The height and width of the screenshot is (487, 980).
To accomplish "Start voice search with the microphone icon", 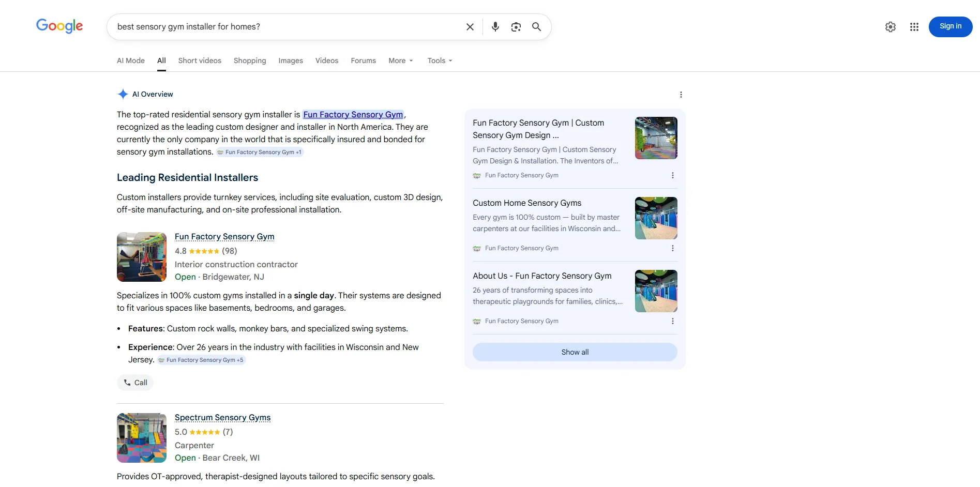I will (495, 27).
